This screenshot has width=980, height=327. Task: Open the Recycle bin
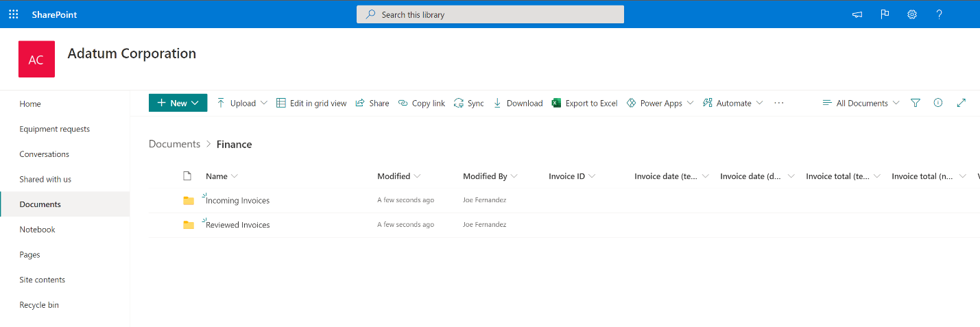39,305
